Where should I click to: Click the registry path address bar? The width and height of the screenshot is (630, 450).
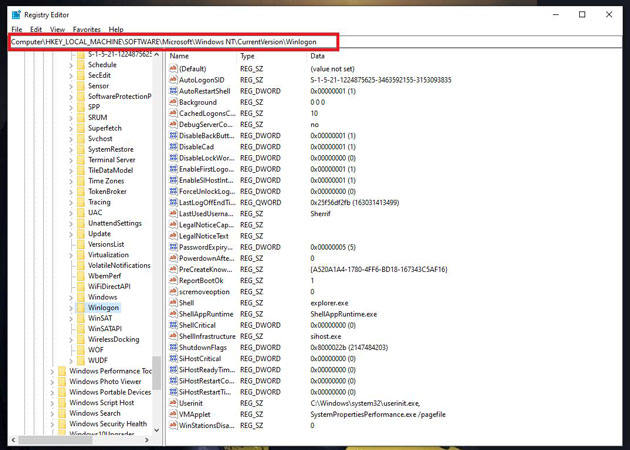pos(316,42)
